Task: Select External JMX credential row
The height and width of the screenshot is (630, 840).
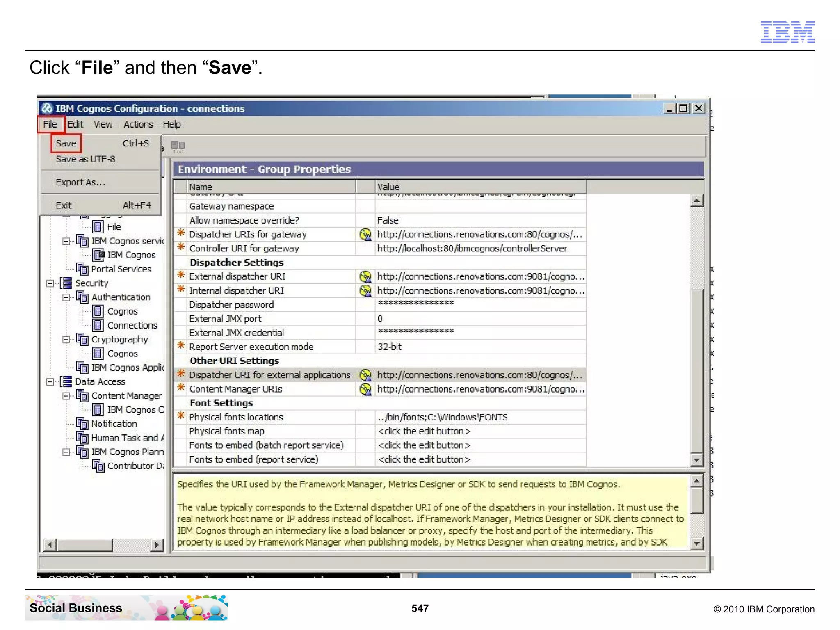Action: click(380, 333)
